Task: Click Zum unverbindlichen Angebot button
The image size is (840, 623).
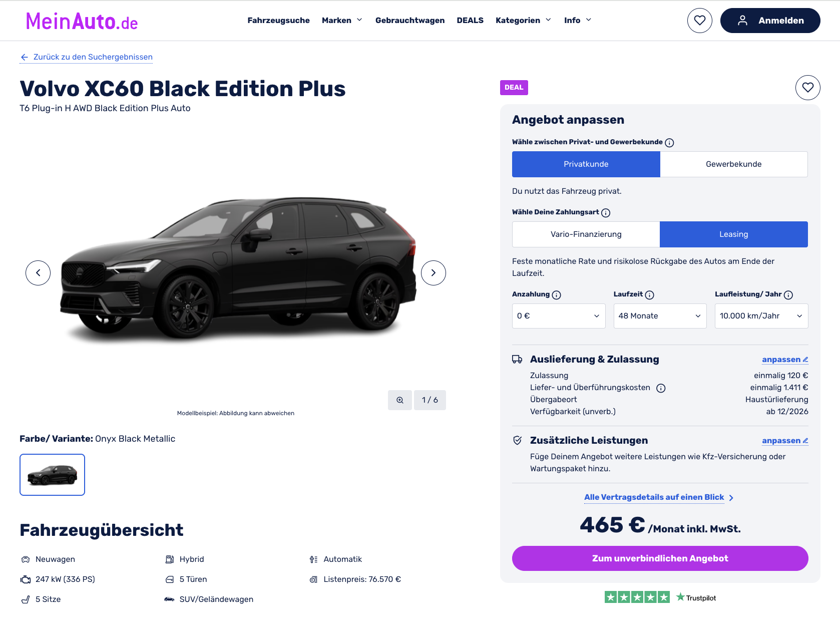Action: (660, 558)
